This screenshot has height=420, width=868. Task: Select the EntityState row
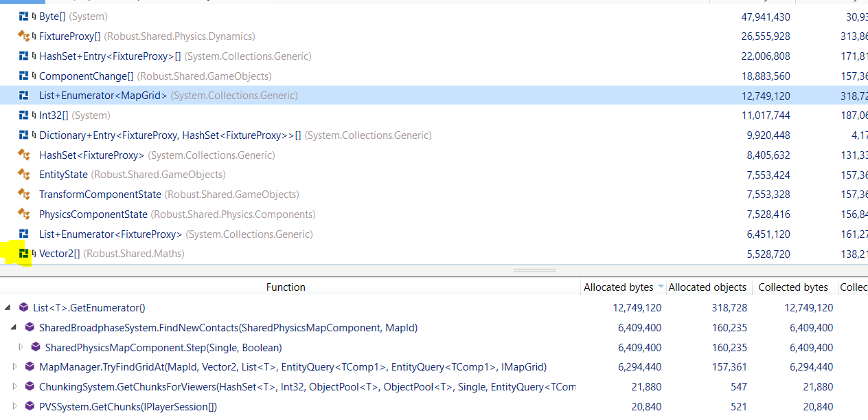[434, 175]
